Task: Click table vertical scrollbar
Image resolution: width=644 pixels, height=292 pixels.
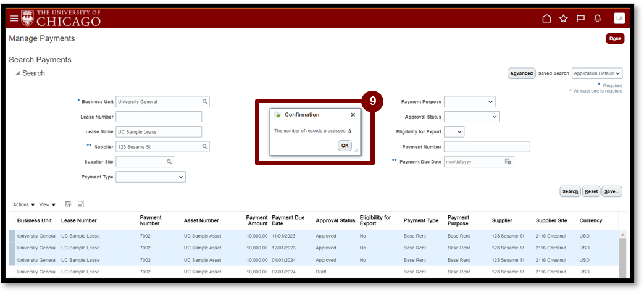Action: pos(622,258)
